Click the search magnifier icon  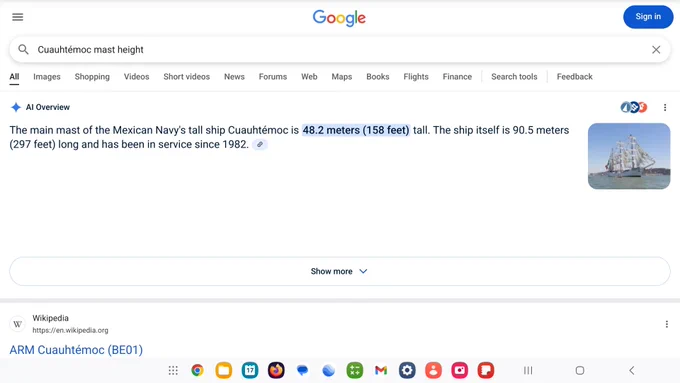[x=23, y=49]
